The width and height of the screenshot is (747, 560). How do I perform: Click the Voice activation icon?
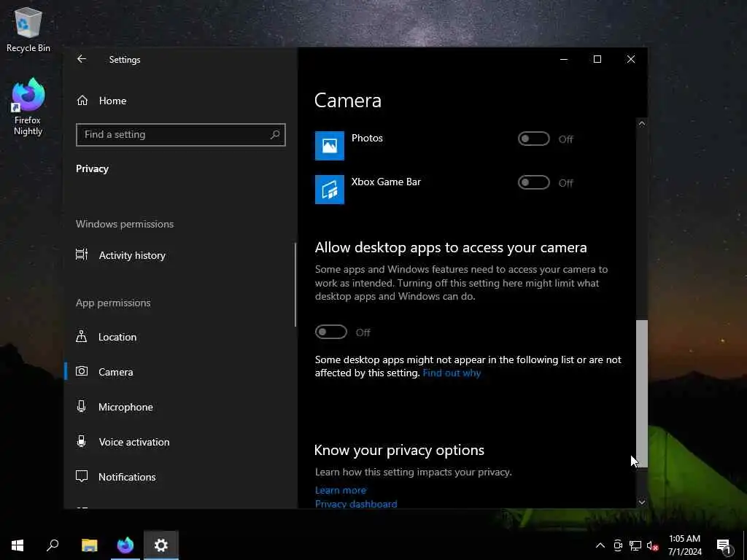click(82, 441)
